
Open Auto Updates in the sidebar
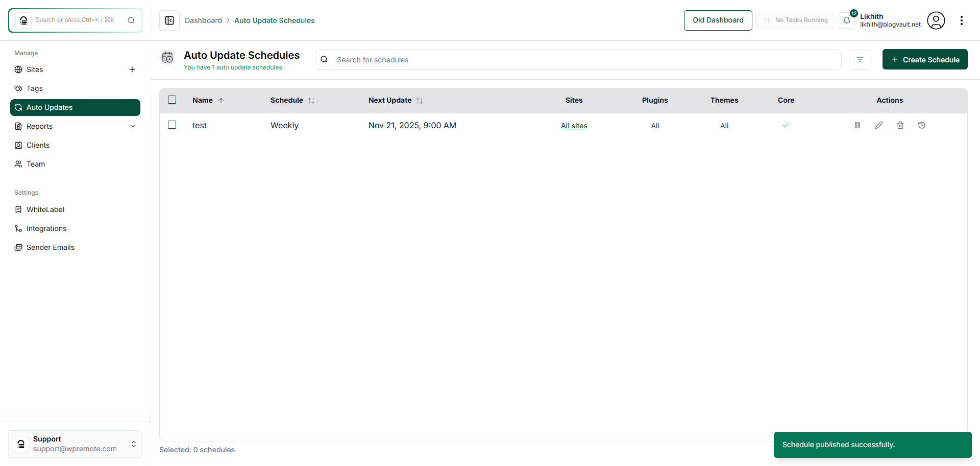click(75, 107)
